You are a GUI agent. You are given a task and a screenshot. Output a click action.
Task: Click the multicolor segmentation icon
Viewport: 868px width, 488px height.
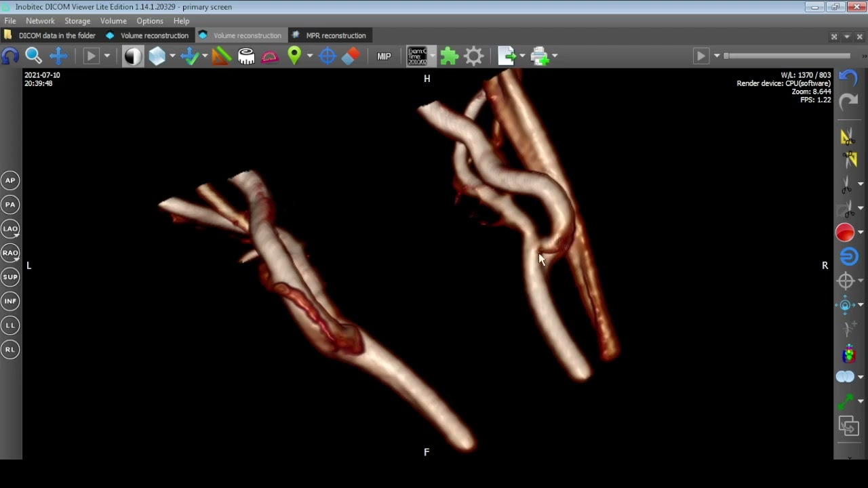coord(848,353)
